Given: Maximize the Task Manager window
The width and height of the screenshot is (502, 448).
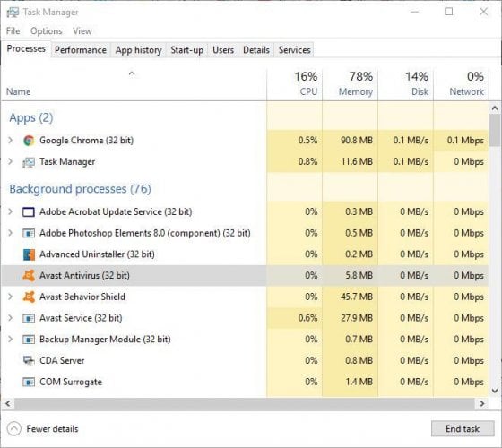Looking at the screenshot, I should tap(449, 12).
